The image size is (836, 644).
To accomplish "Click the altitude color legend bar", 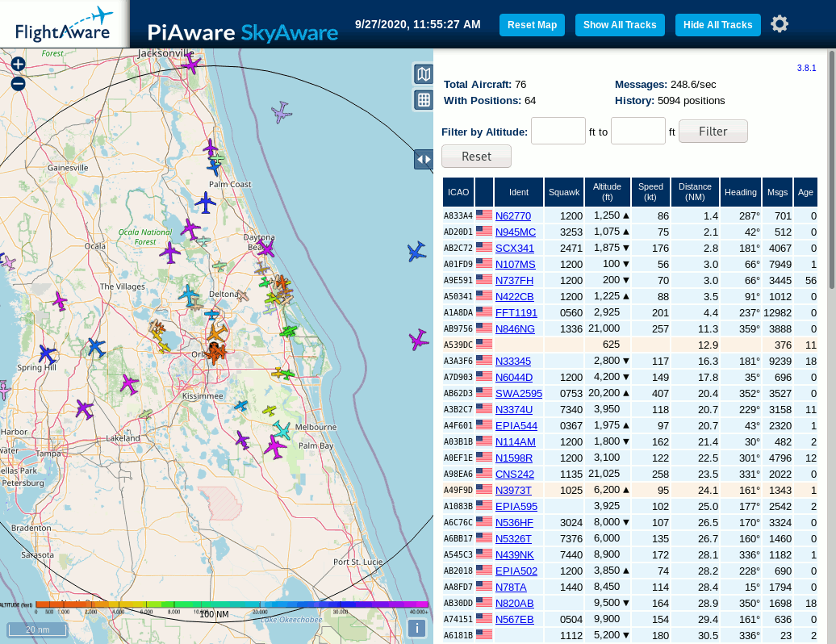I will tap(232, 604).
